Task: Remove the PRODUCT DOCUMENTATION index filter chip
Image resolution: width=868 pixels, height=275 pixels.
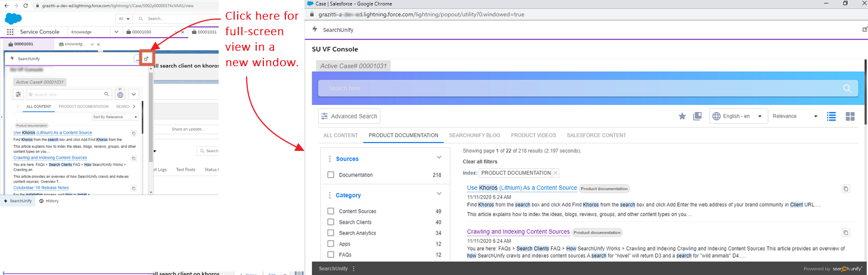Action: tap(555, 173)
